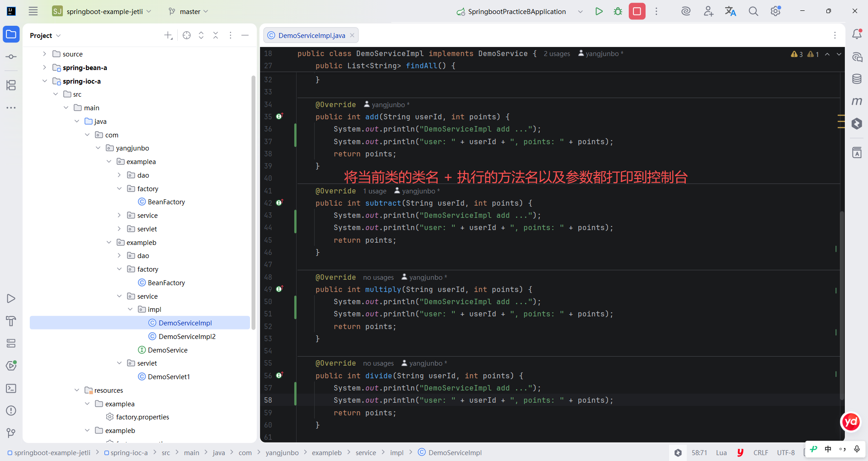Open the Maven tool window icon
This screenshot has height=461, width=868.
(857, 101)
